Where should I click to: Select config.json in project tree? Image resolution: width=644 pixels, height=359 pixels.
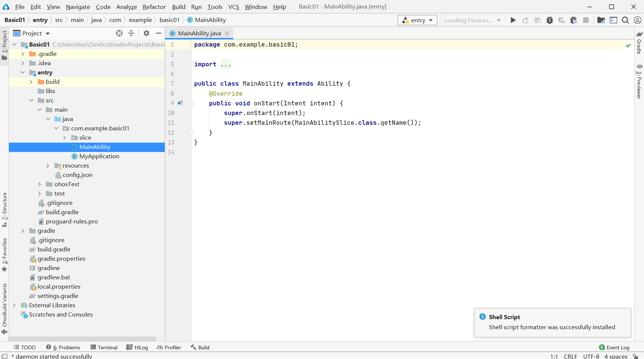77,175
